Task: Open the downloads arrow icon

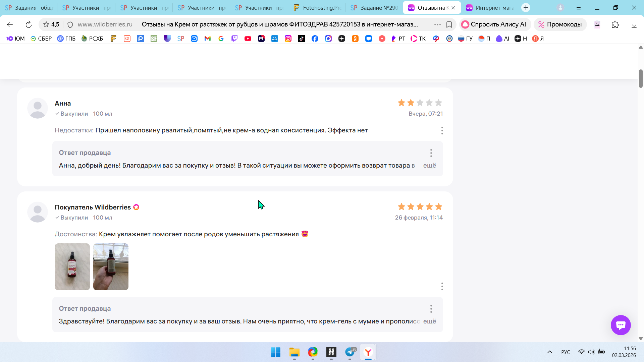Action: click(634, 24)
